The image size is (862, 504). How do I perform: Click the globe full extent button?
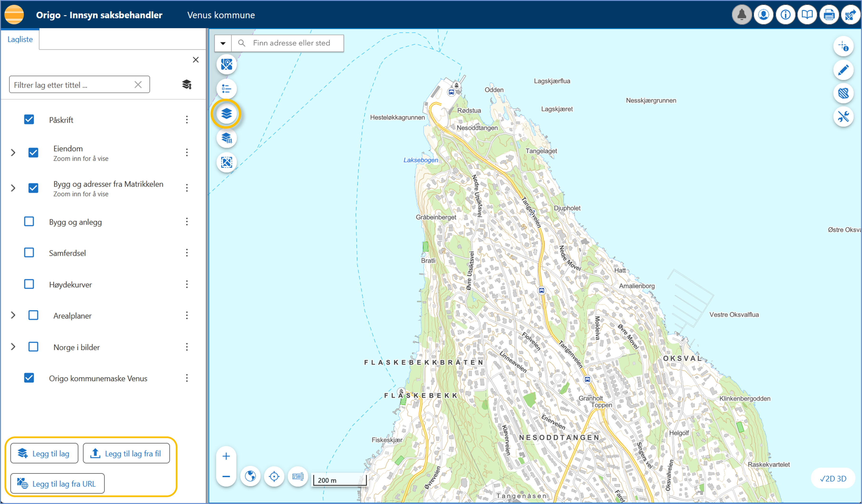click(x=250, y=476)
